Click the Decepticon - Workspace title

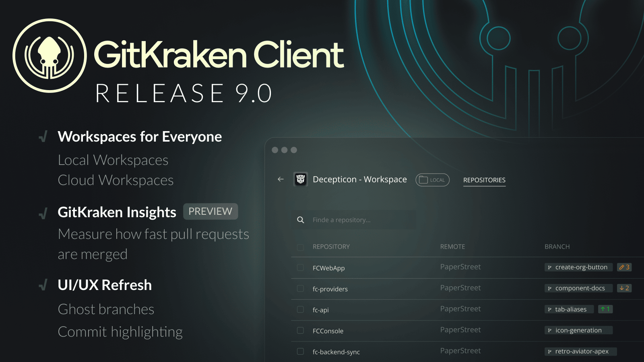coord(360,179)
